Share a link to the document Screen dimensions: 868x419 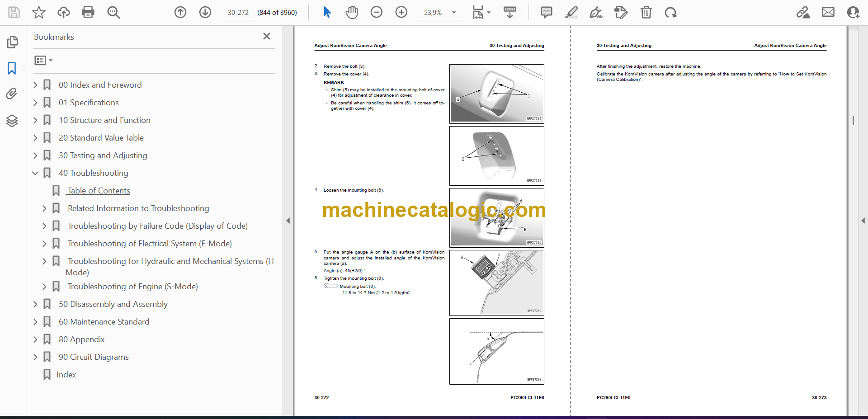point(803,12)
